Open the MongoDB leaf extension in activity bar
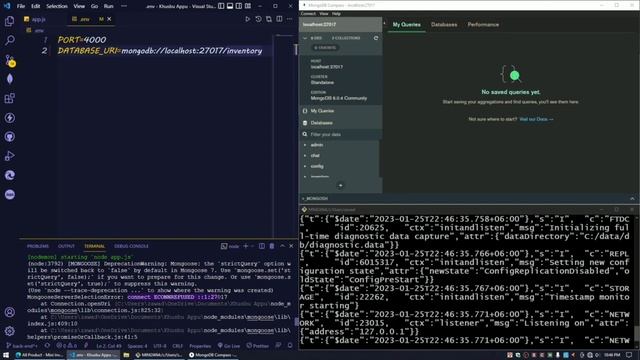Image resolution: width=640 pixels, height=360 pixels. pos(10,79)
